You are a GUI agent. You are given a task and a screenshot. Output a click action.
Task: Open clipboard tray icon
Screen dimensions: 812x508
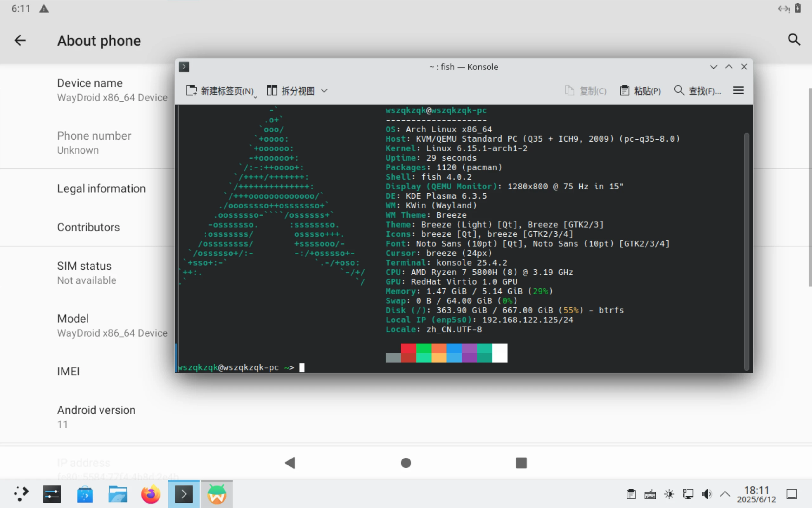pos(631,494)
